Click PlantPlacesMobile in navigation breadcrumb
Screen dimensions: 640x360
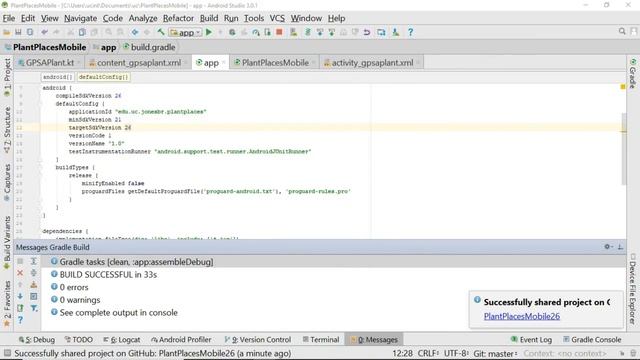click(x=49, y=47)
